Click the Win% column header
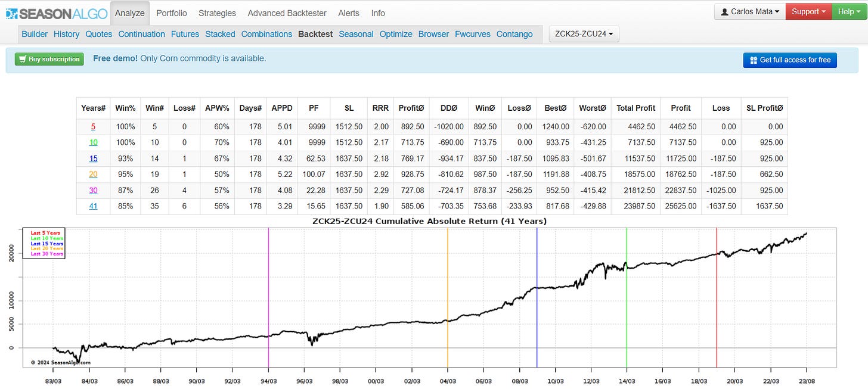 [x=125, y=108]
